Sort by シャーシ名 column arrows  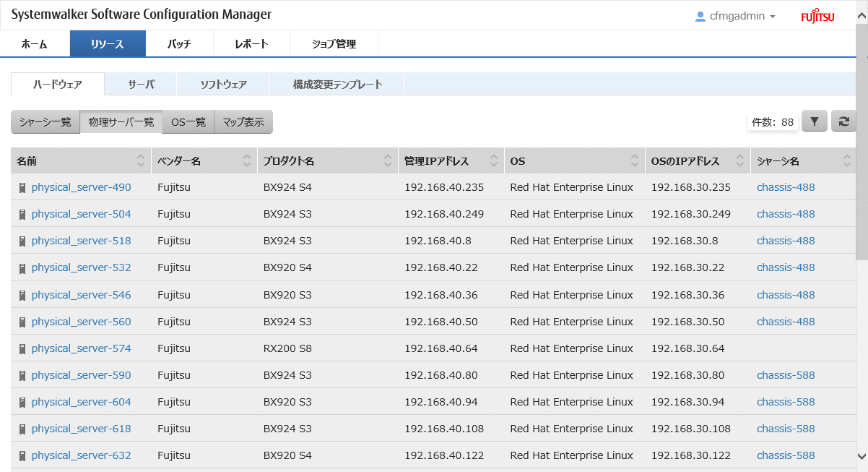tap(847, 160)
